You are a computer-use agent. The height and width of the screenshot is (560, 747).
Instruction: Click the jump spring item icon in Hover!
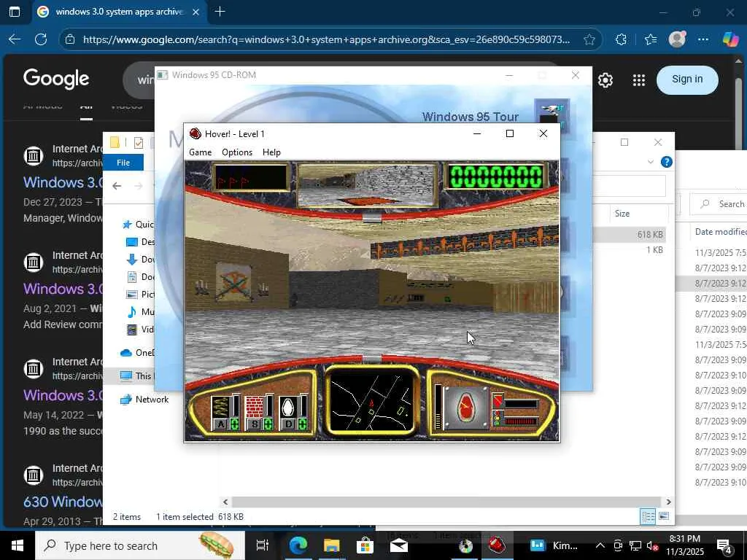220,406
